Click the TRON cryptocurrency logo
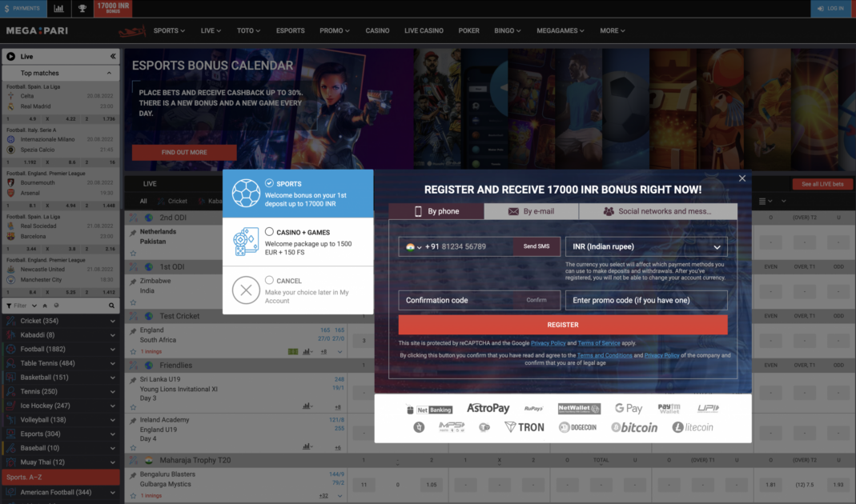The image size is (856, 504). pos(524,427)
